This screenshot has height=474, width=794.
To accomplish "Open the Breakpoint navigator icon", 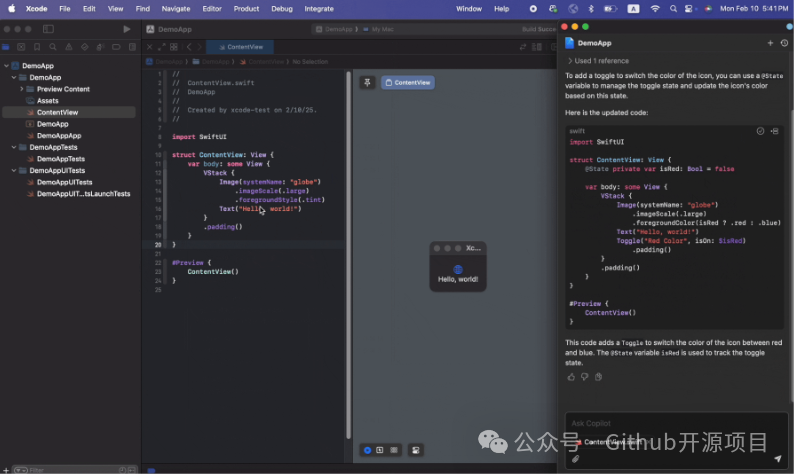I will [x=116, y=47].
